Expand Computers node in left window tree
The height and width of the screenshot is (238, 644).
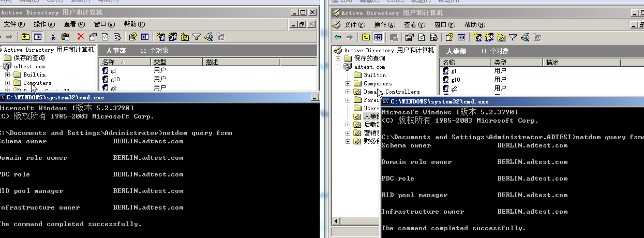pos(8,83)
